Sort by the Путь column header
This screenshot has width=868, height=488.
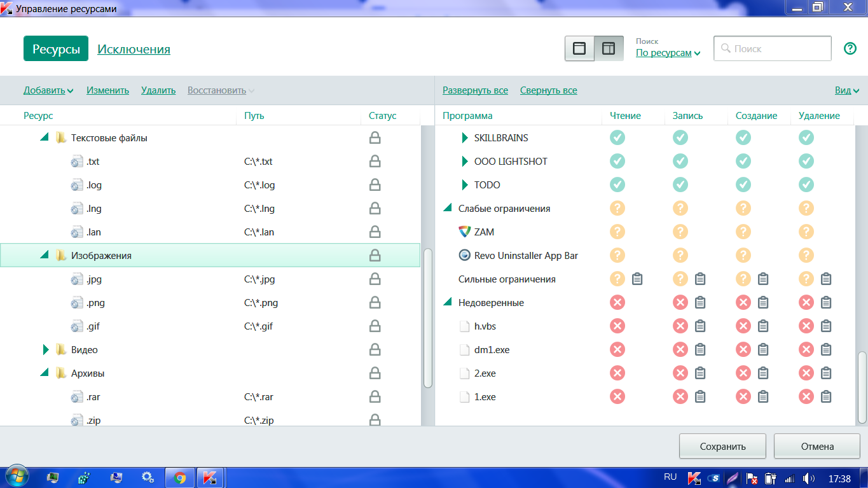click(x=254, y=116)
